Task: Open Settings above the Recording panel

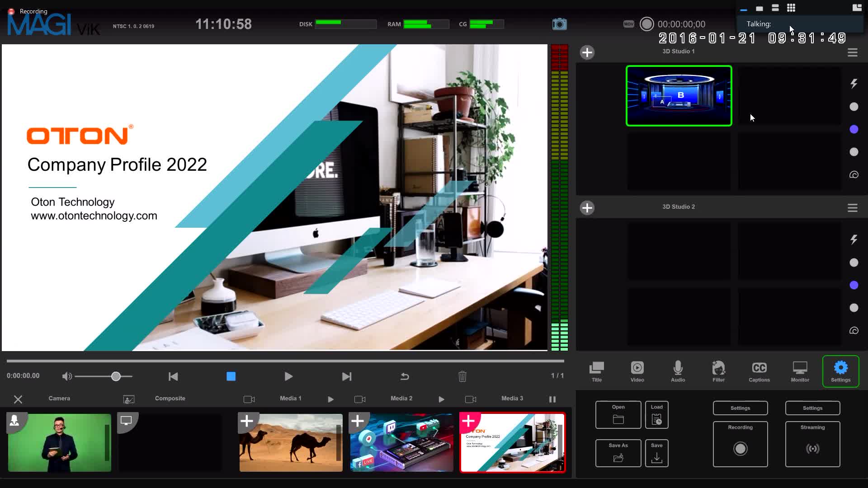Action: tap(740, 408)
